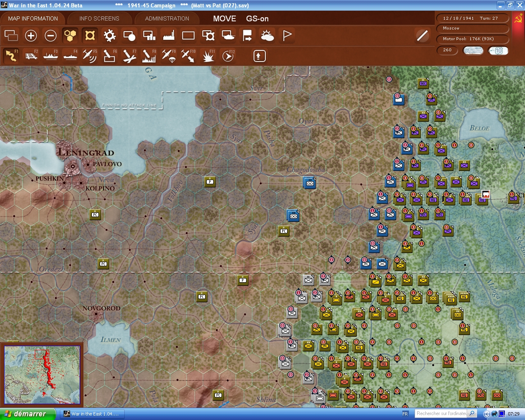Select Bomb Airfield mode (F7)
This screenshot has height=420, width=525.
(129, 56)
